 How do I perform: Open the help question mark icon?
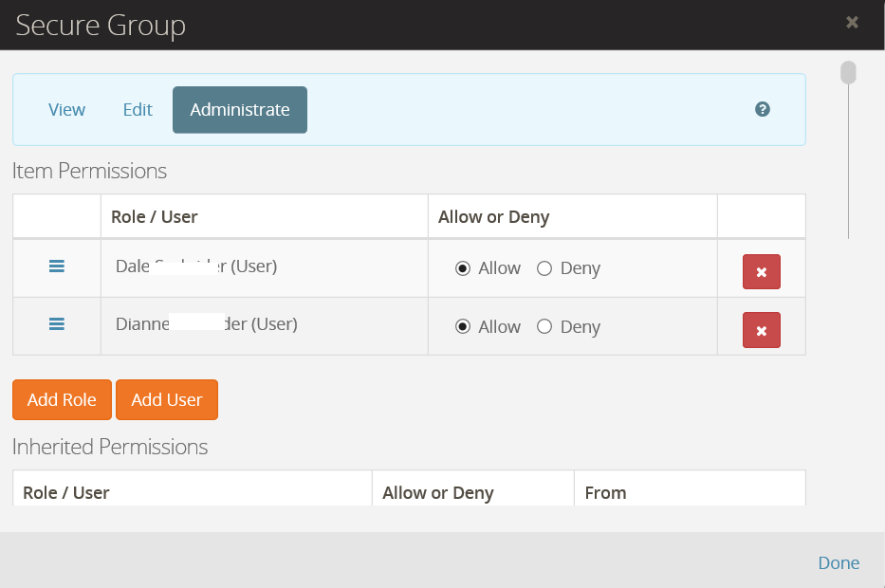762,109
